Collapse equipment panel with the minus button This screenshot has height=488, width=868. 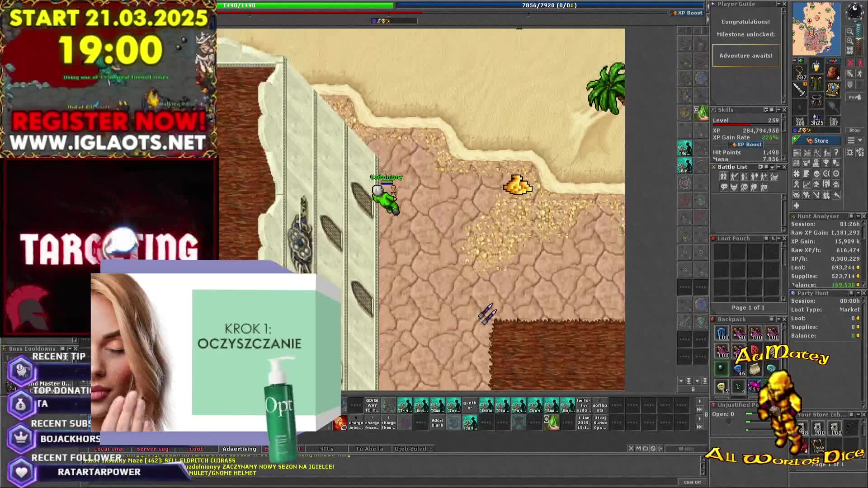click(x=795, y=61)
